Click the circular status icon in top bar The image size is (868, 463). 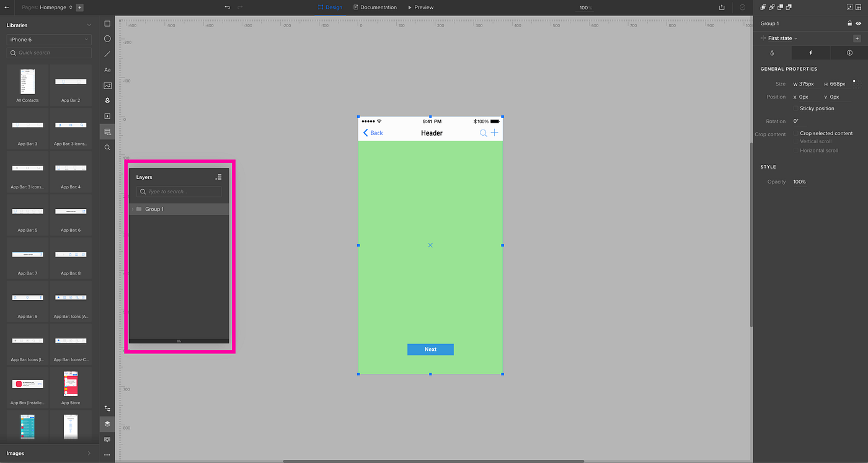(x=743, y=7)
